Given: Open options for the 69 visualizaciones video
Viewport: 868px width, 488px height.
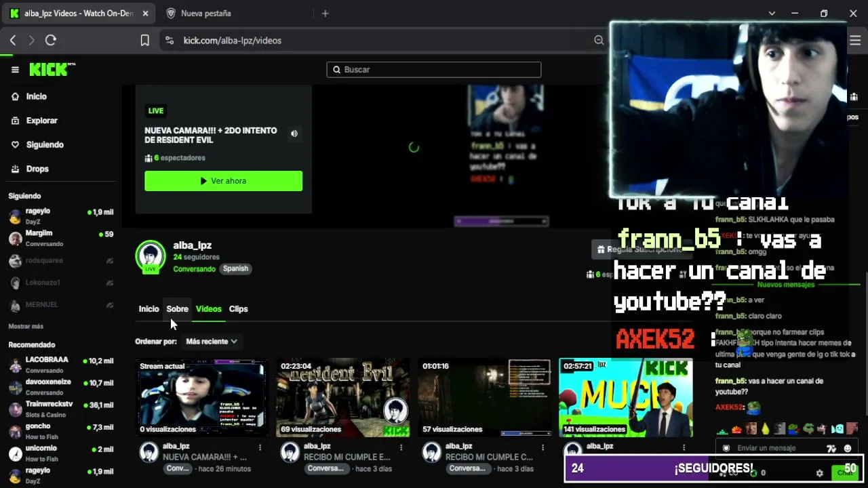Looking at the screenshot, I should tap(401, 448).
